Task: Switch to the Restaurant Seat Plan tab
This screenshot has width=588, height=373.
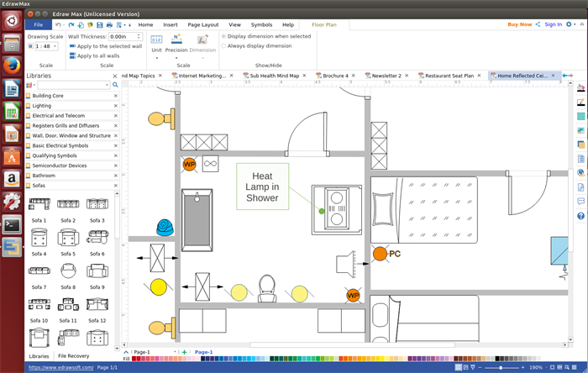Action: pyautogui.click(x=449, y=76)
